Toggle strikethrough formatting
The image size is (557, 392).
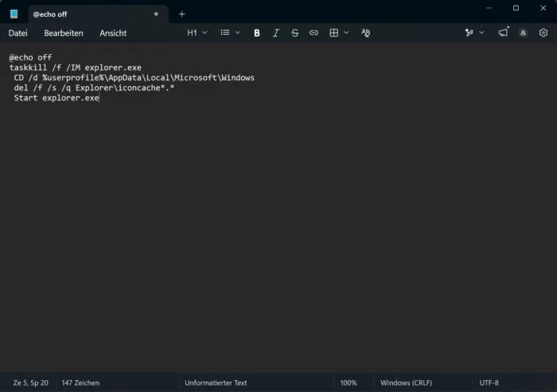pyautogui.click(x=294, y=33)
